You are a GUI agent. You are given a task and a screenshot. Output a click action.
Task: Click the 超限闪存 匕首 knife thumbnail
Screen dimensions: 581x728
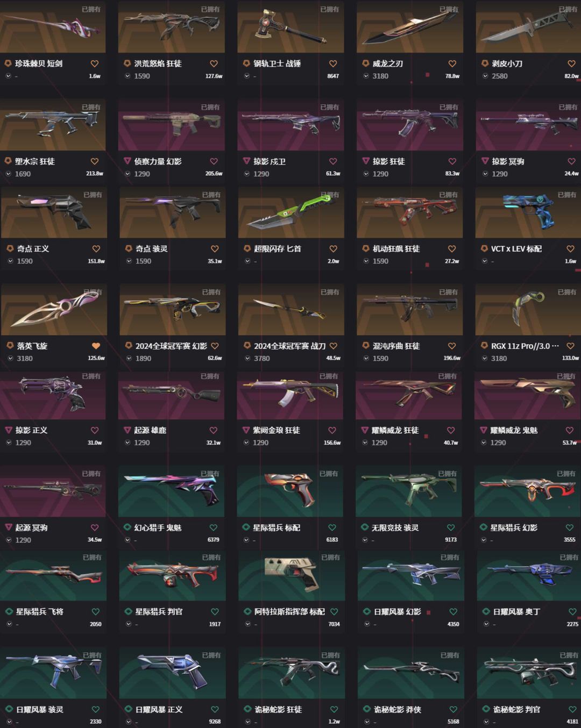[x=291, y=212]
